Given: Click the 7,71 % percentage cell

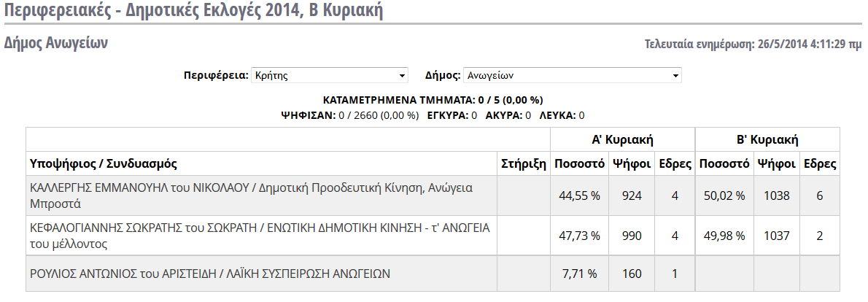Looking at the screenshot, I should tap(578, 274).
